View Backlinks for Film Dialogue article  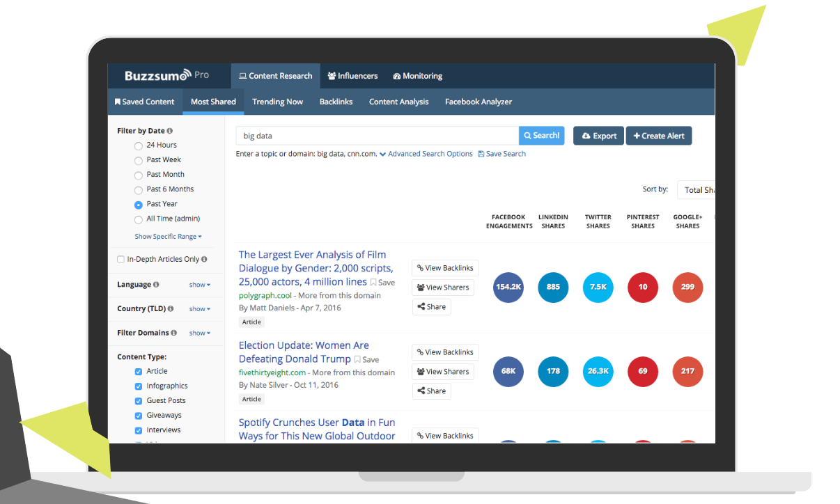coord(445,268)
